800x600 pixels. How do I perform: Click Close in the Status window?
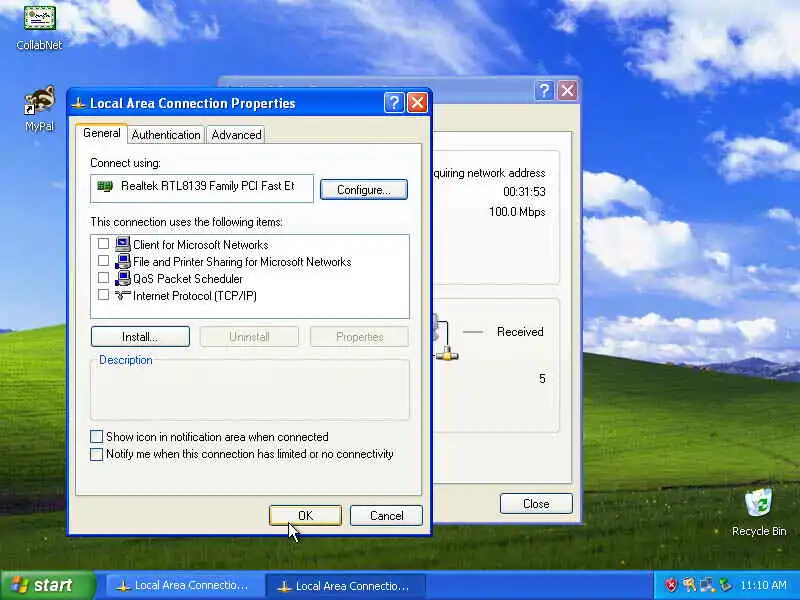pos(536,504)
